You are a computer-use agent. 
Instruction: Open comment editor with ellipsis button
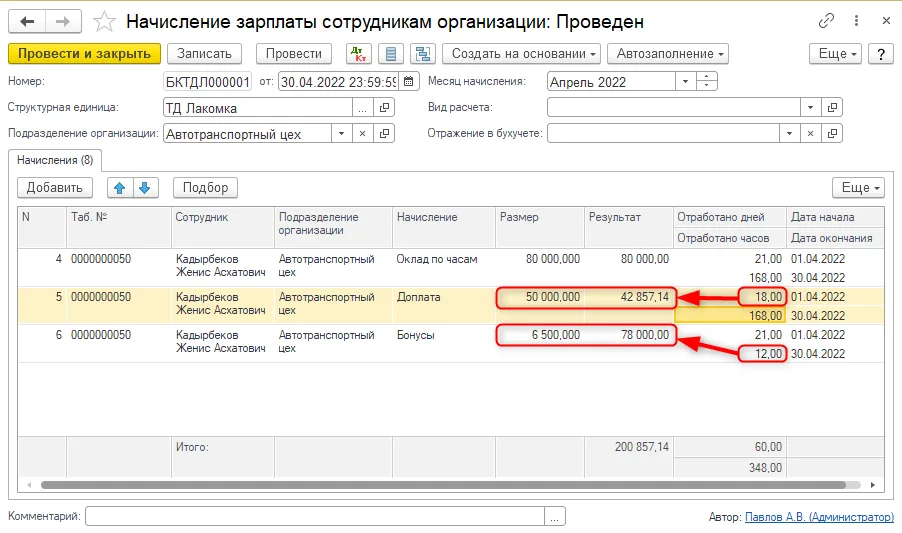[555, 516]
